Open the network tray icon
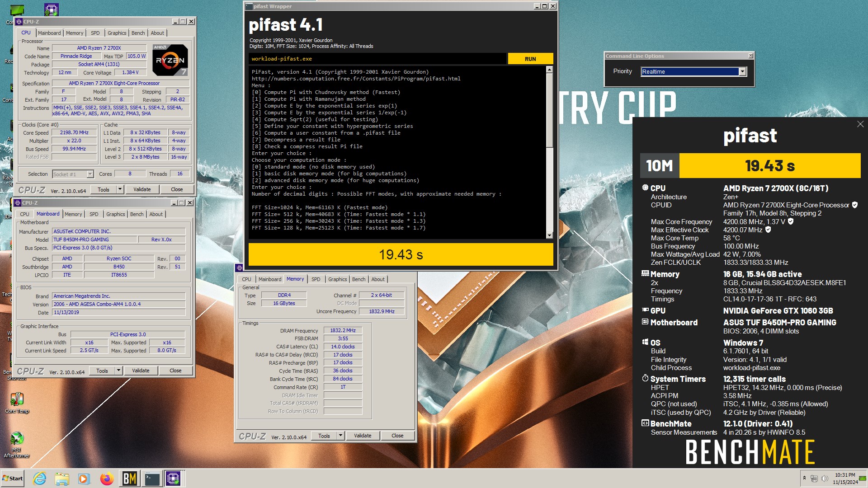Screen dimensions: 868x488 (x=814, y=479)
